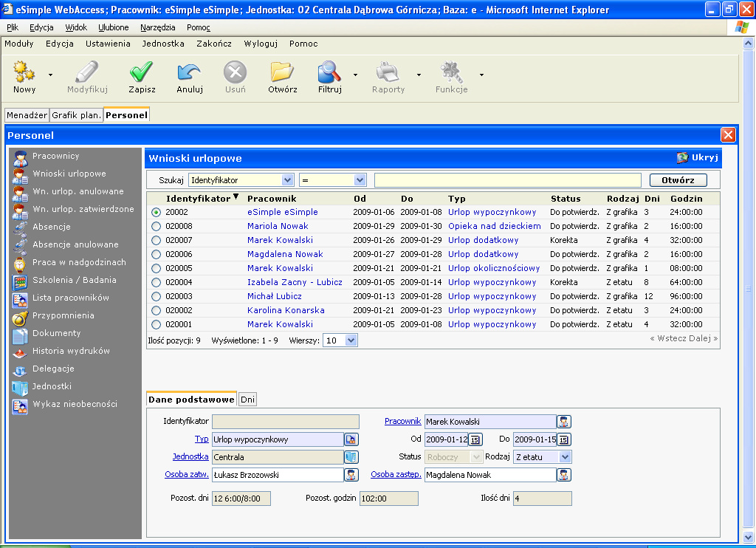This screenshot has height=548, width=756.
Task: Open Delegacje in the sidebar
Action: (x=53, y=369)
